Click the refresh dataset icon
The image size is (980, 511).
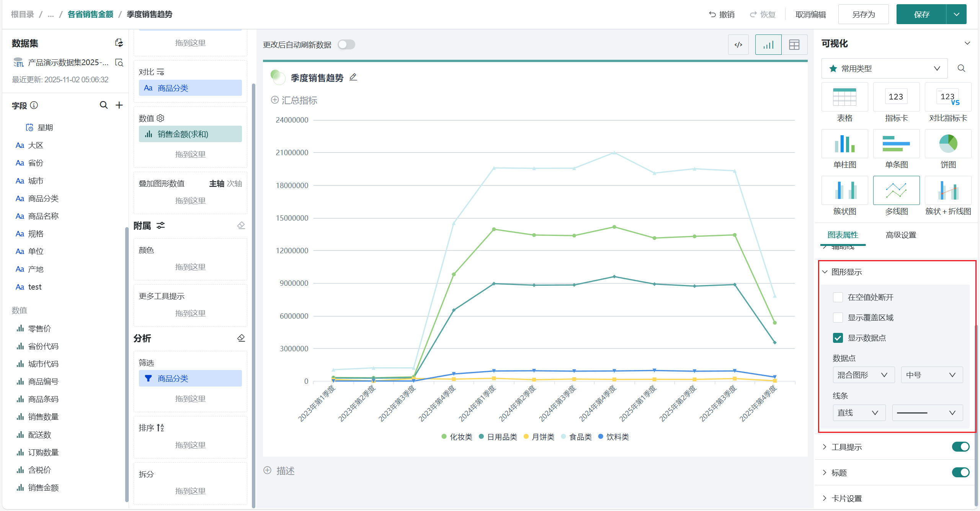click(119, 43)
